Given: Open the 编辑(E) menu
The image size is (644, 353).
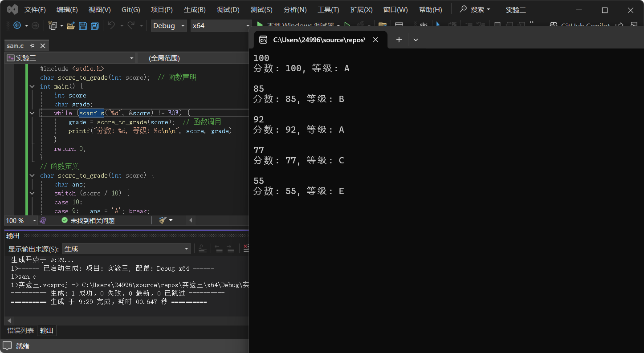Looking at the screenshot, I should tap(67, 9).
